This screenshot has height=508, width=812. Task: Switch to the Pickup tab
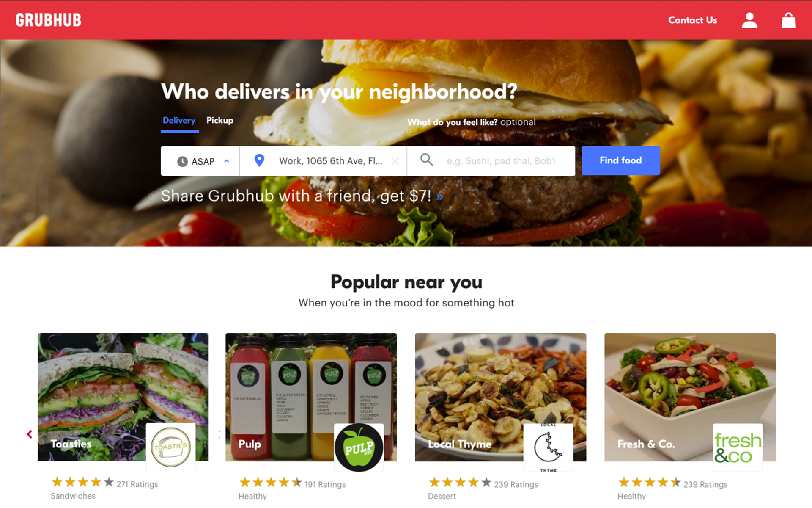[x=219, y=121]
